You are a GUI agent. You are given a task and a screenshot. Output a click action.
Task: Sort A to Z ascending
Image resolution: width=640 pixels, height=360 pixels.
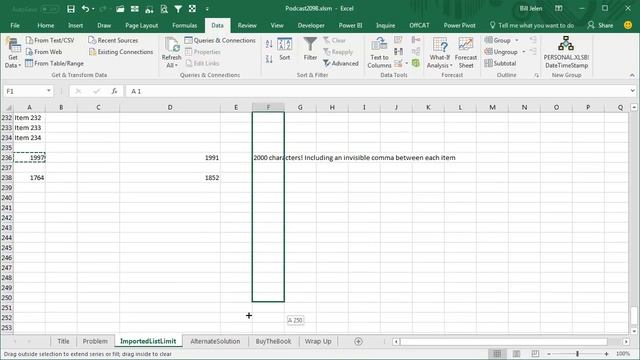click(x=269, y=44)
